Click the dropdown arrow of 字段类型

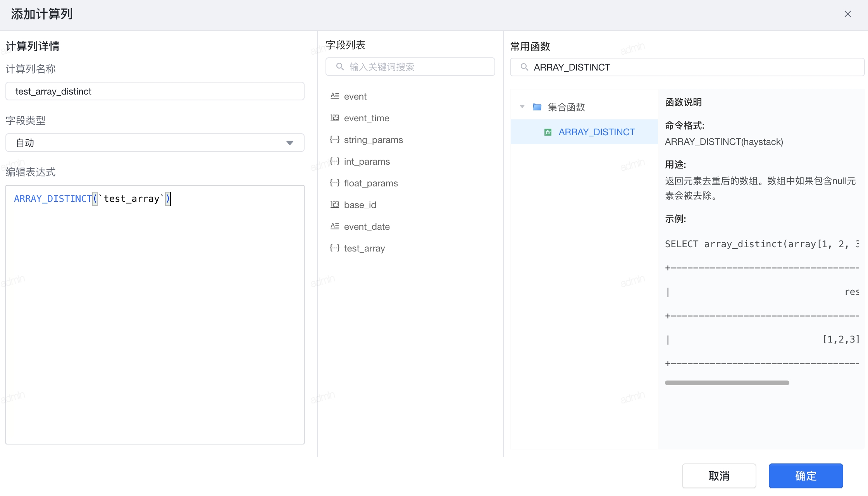coord(289,143)
